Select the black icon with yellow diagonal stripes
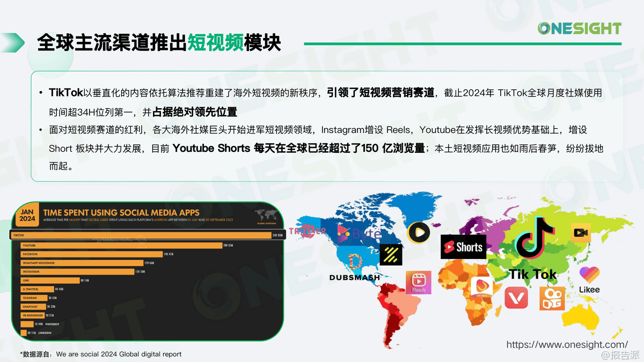Image resolution: width=644 pixels, height=362 pixels. coord(391,255)
